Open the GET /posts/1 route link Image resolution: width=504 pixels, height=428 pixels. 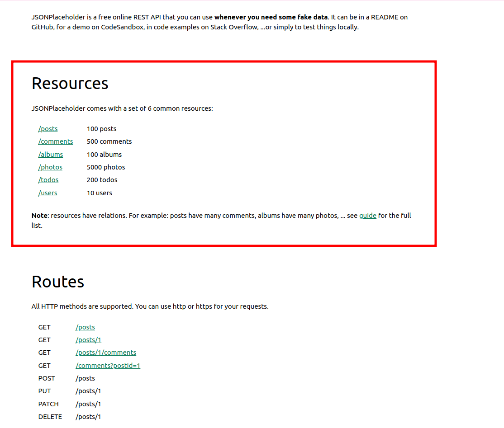click(x=88, y=340)
